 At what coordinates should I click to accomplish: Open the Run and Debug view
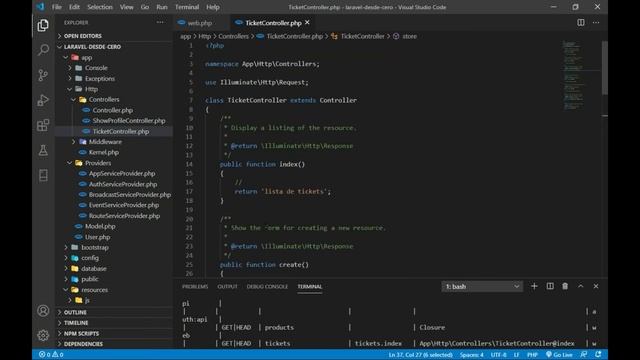(43, 100)
